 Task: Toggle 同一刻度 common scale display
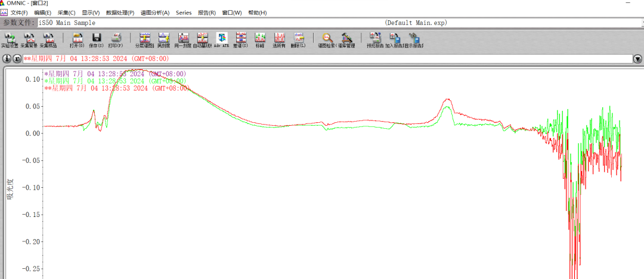[x=182, y=40]
